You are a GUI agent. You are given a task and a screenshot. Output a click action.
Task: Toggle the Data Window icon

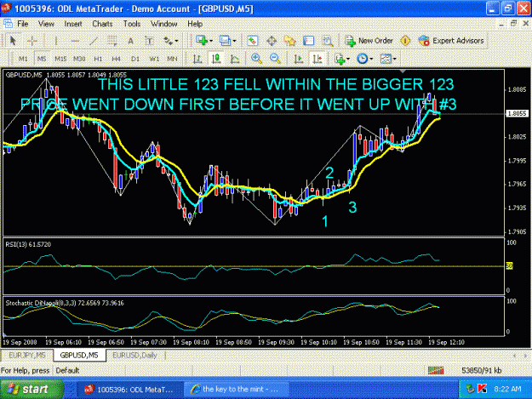272,41
